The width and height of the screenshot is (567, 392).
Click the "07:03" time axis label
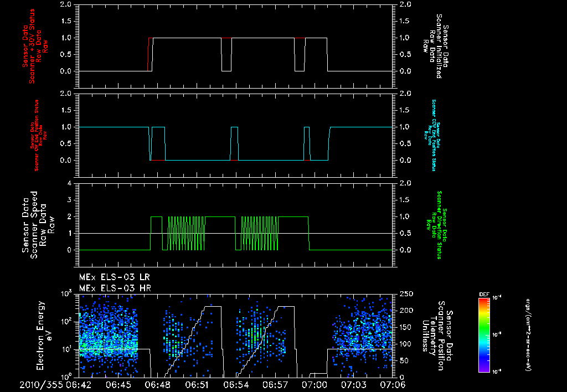(354, 385)
